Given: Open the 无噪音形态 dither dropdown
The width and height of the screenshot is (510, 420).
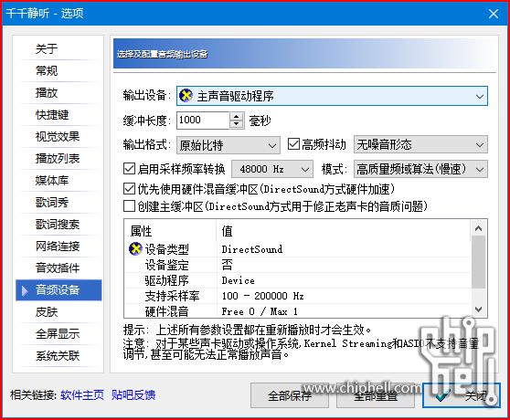Looking at the screenshot, I should pos(420,144).
